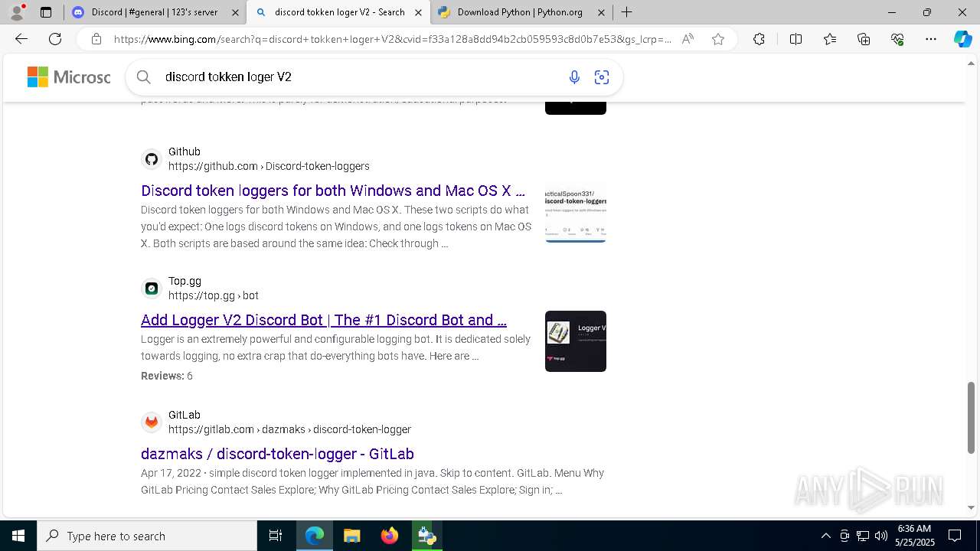
Task: Click the Reviews: 6 text
Action: point(166,376)
